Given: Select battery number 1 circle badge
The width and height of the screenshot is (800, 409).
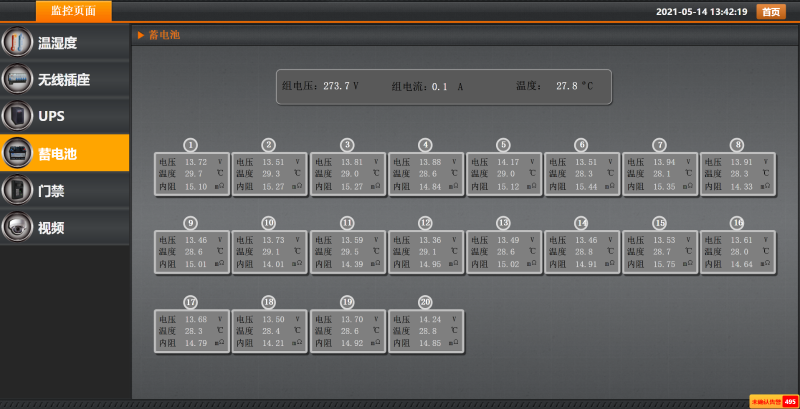Looking at the screenshot, I should [x=191, y=145].
